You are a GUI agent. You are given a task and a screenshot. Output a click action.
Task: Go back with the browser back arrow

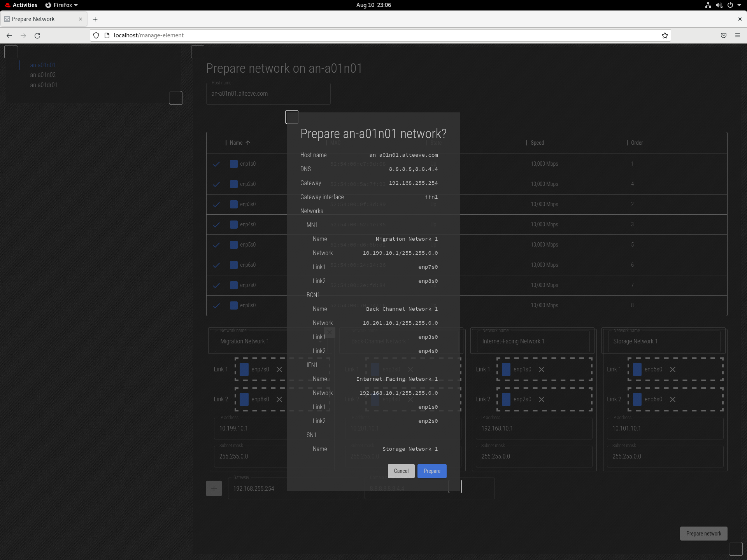click(9, 35)
